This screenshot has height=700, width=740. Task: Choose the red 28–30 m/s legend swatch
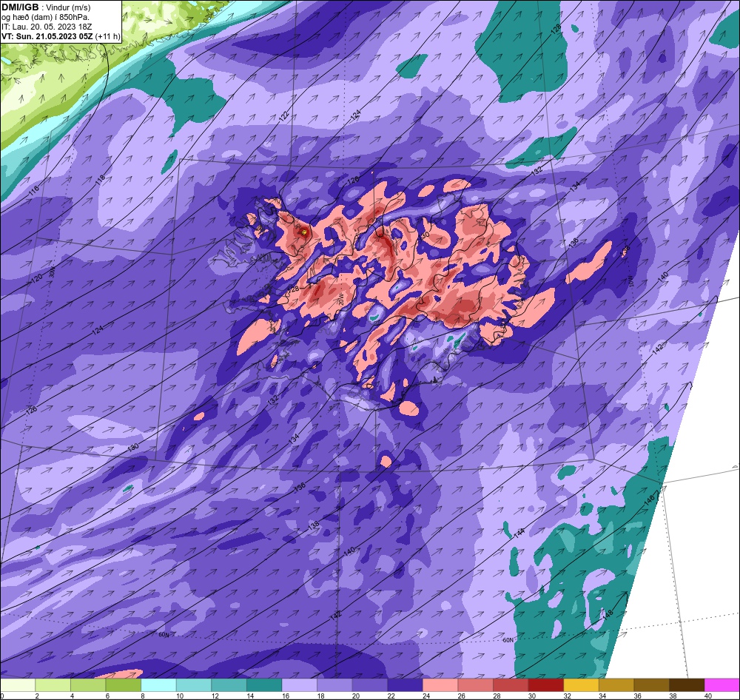(511, 685)
